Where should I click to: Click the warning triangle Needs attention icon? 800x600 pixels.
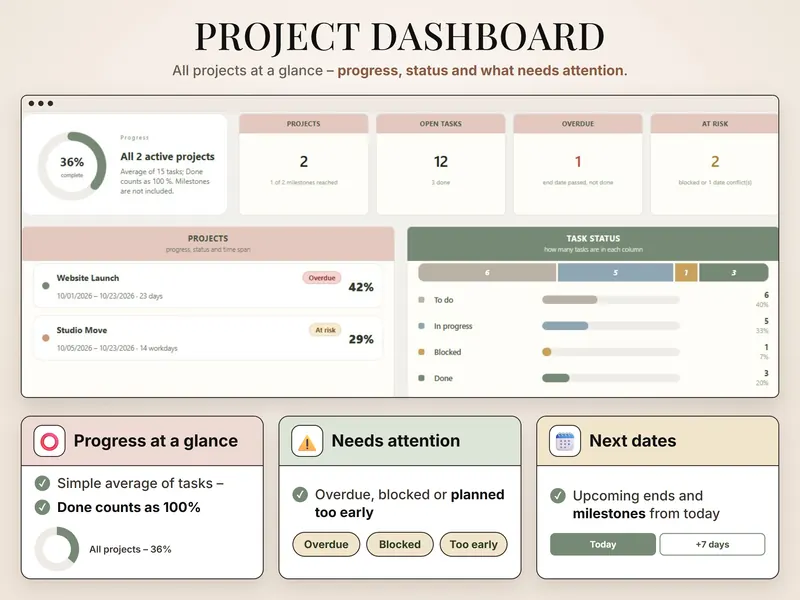tap(307, 441)
